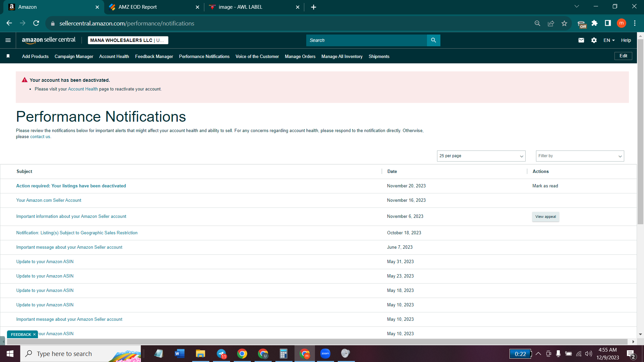Image resolution: width=644 pixels, height=362 pixels.
Task: Open the MANA WHOLESALERS LLC account switcher
Action: pos(128,40)
